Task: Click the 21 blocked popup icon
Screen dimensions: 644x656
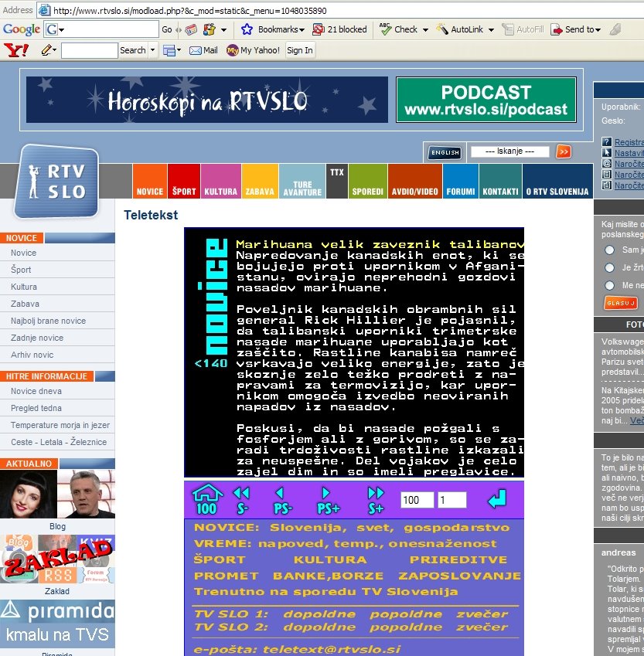Action: [319, 29]
